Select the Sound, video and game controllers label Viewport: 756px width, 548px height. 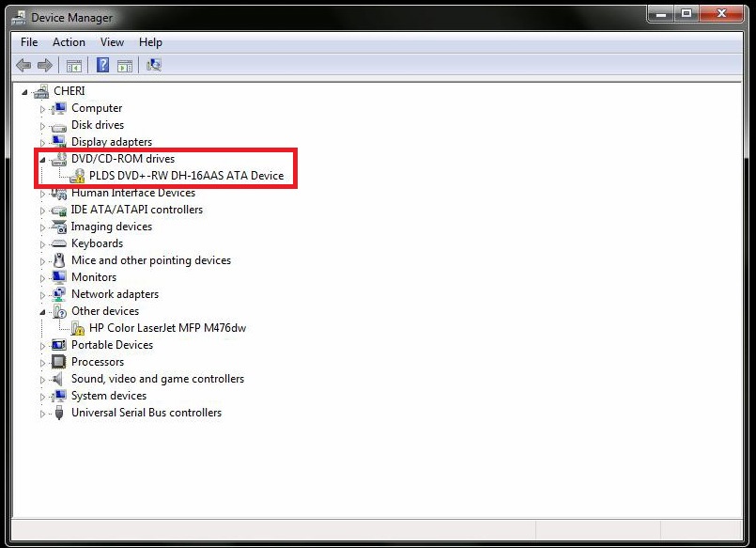(x=158, y=379)
